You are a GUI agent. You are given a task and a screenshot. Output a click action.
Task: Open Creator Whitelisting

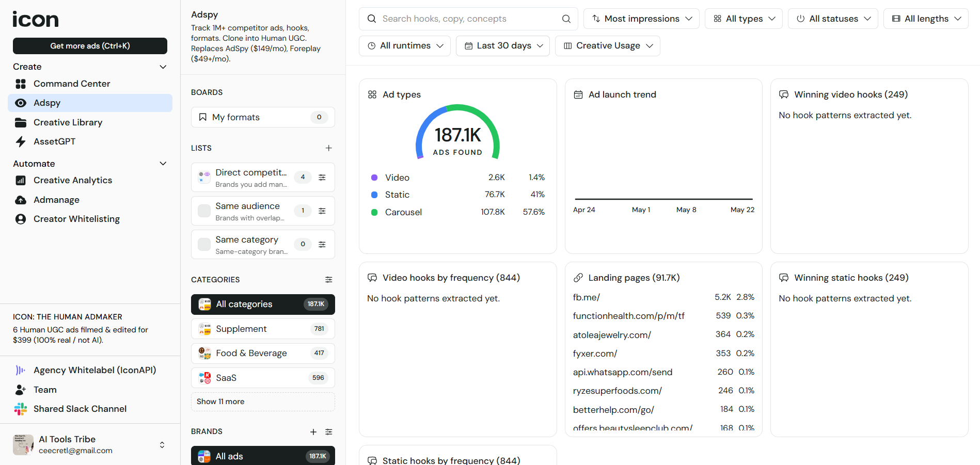pyautogui.click(x=90, y=219)
